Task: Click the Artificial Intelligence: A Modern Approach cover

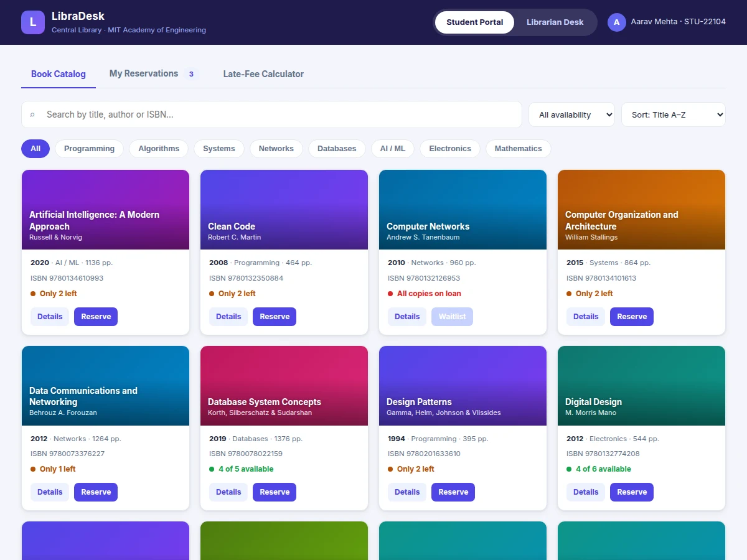Action: (x=105, y=210)
